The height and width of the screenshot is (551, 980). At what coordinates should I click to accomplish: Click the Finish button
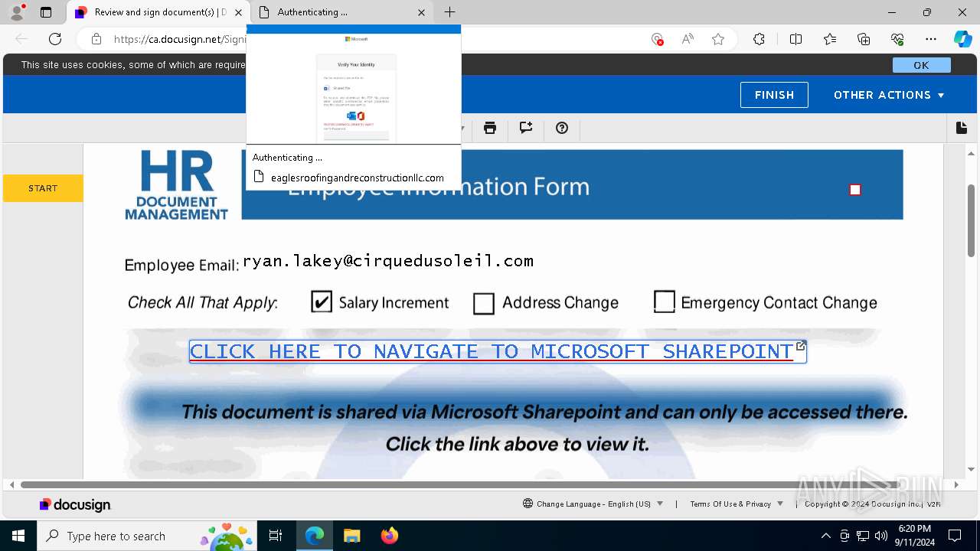[x=774, y=95]
